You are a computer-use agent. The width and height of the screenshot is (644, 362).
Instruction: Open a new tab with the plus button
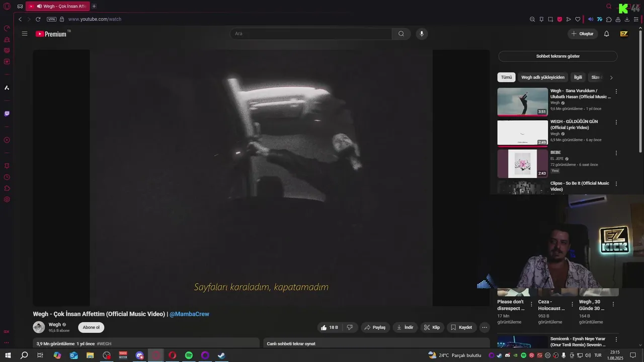(94, 6)
